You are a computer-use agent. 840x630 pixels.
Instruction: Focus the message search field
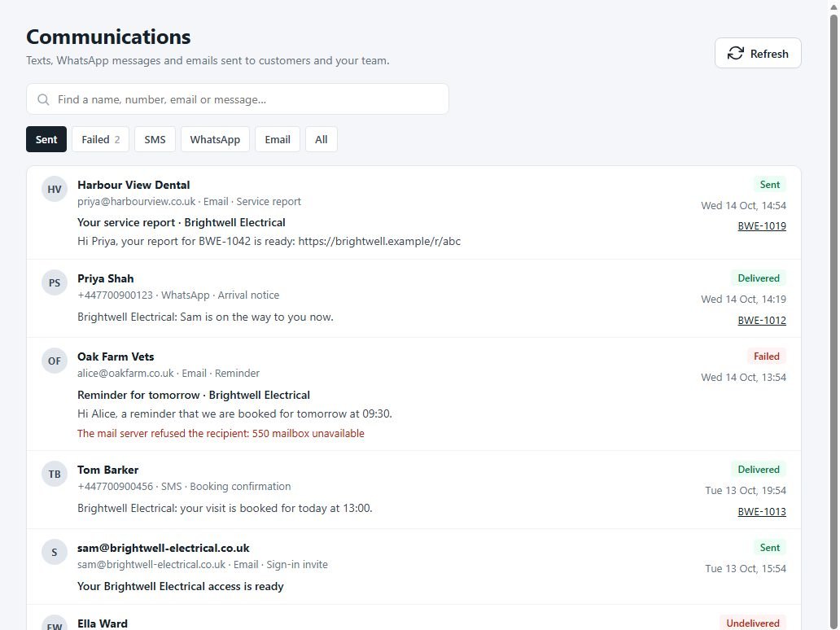tap(238, 99)
